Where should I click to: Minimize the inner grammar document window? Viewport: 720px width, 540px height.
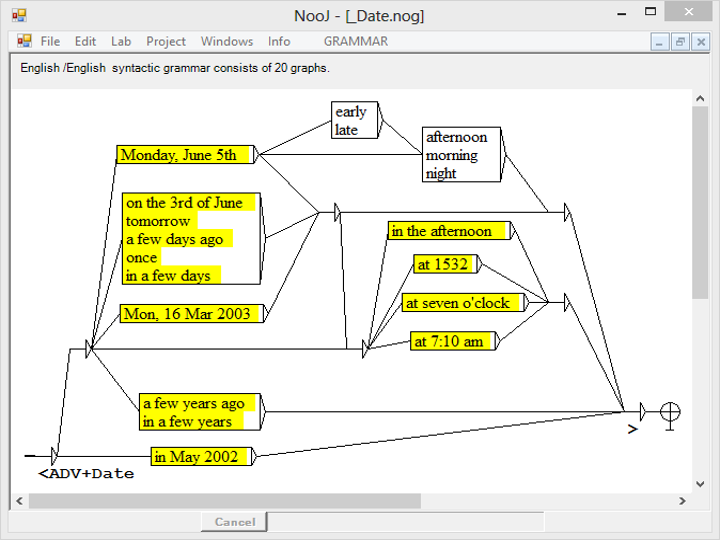660,42
